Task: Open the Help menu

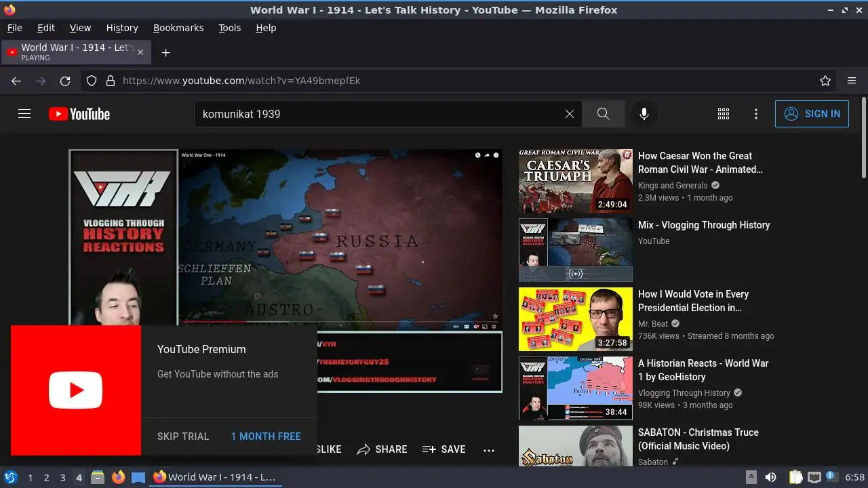Action: coord(266,28)
